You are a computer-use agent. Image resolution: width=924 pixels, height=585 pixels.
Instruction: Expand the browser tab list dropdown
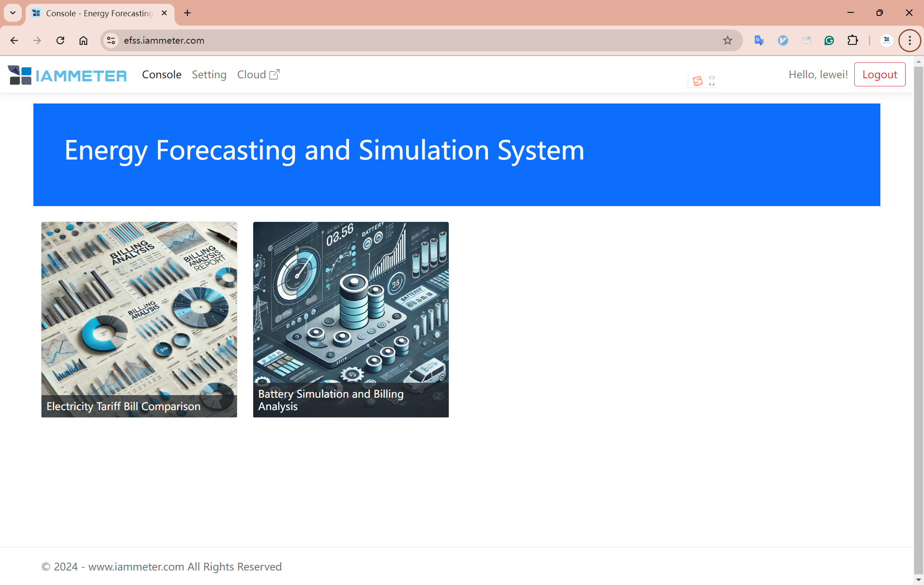[x=13, y=13]
